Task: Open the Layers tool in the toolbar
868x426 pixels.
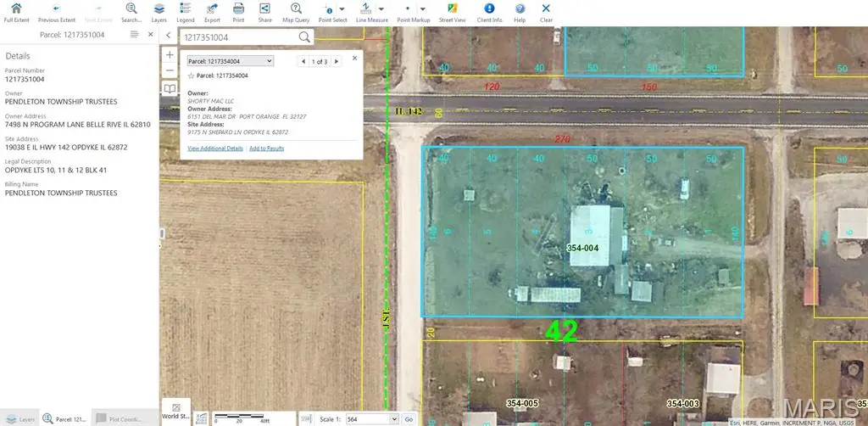Action: pos(159,9)
